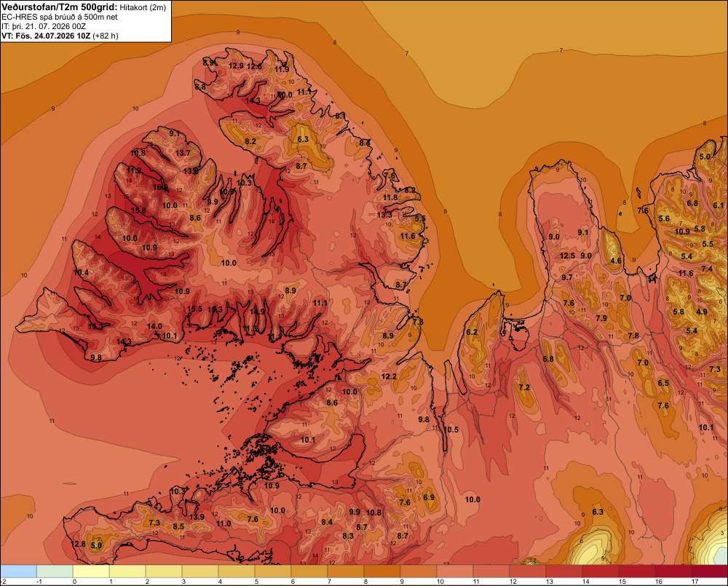Click the initial time "IT: þri. 21. 07. 2026 00Z"
The height and width of the screenshot is (586, 728).
(x=44, y=26)
